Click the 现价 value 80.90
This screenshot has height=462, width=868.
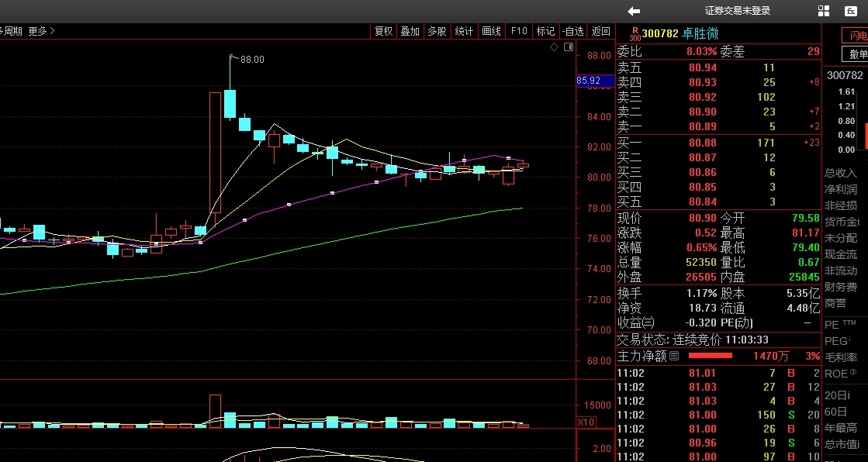tap(703, 219)
